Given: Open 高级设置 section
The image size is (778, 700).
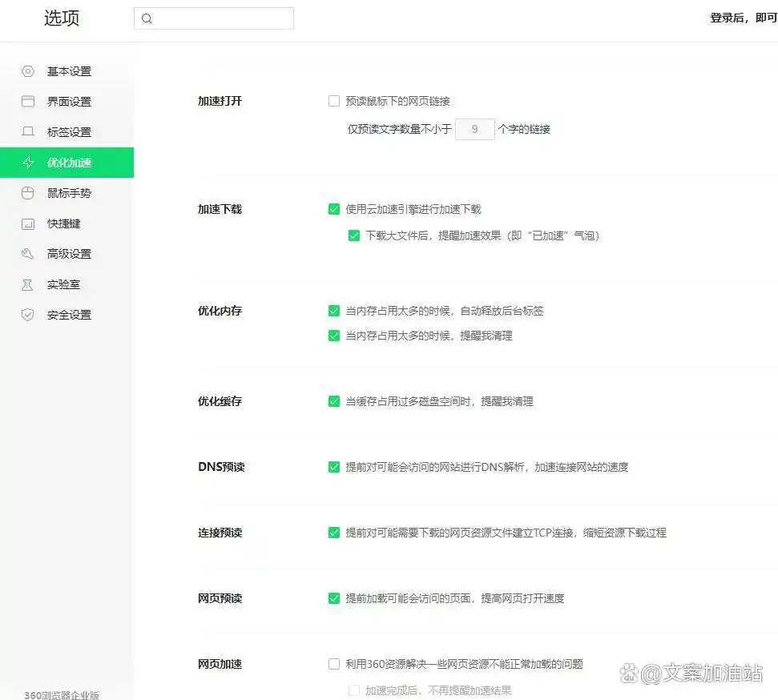Looking at the screenshot, I should (x=67, y=254).
